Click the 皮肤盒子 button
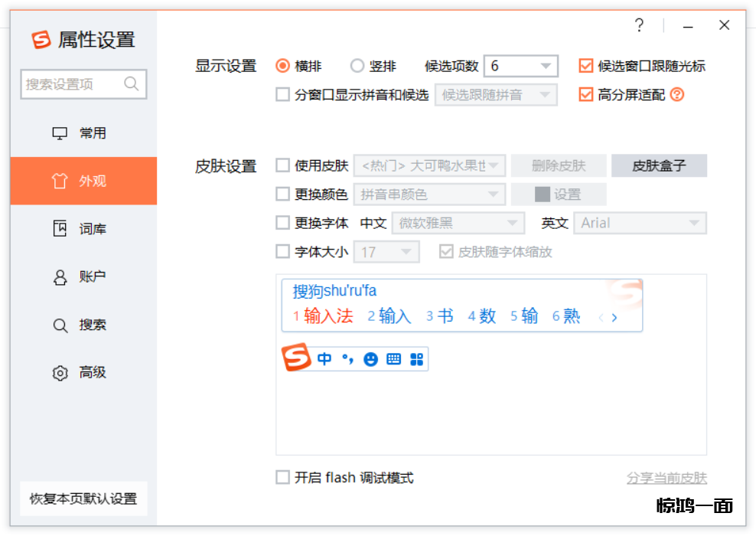 point(659,165)
